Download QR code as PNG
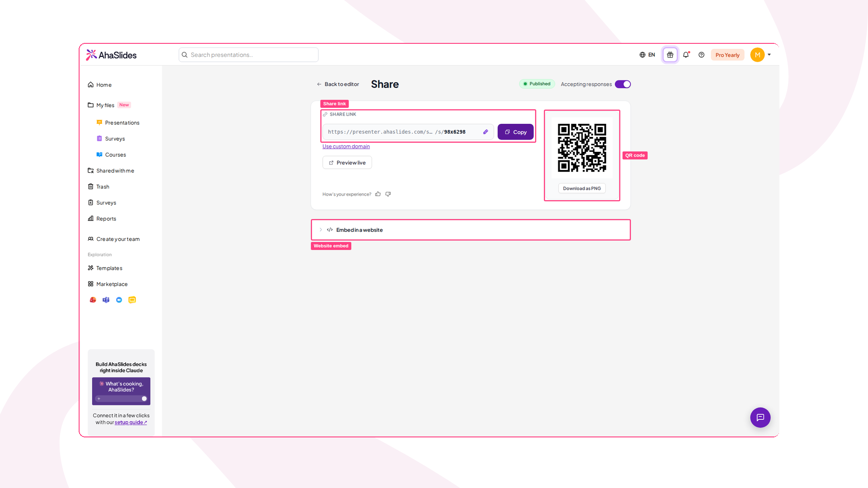Image resolution: width=868 pixels, height=488 pixels. pos(582,188)
